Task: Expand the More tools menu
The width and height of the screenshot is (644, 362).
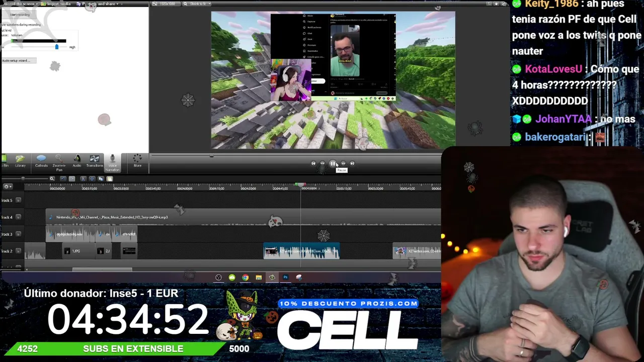Action: tap(137, 161)
